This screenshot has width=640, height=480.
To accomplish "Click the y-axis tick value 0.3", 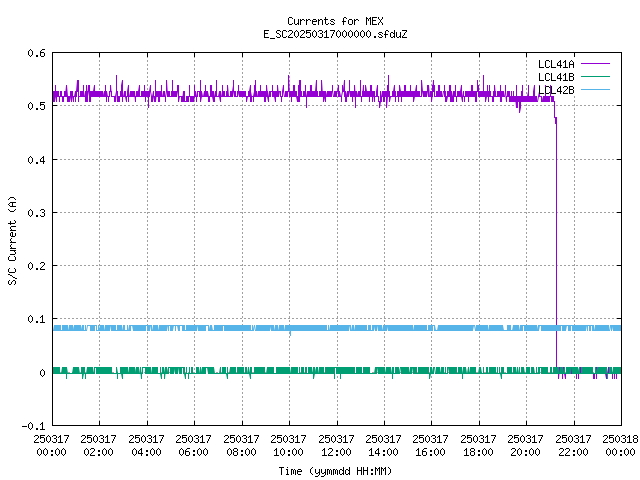I will coord(36,213).
